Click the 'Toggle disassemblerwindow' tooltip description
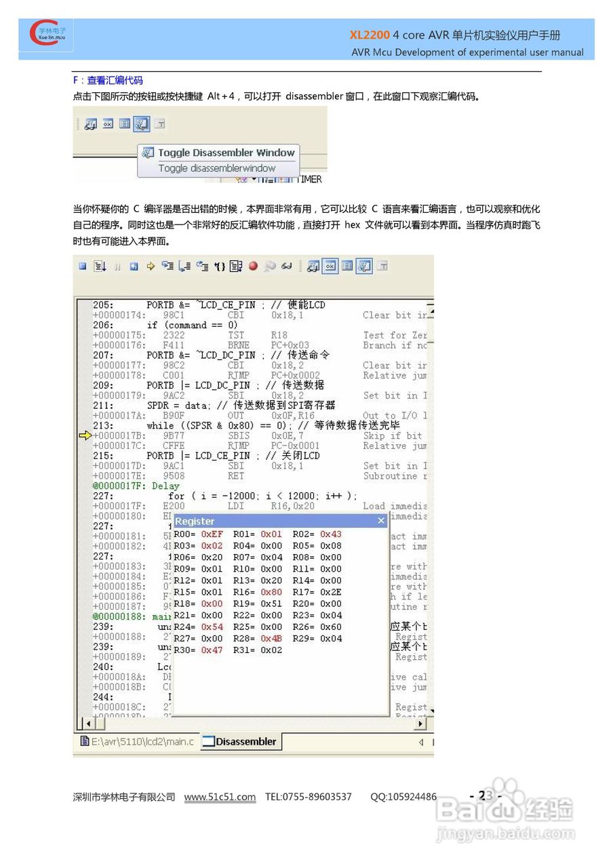 217,168
